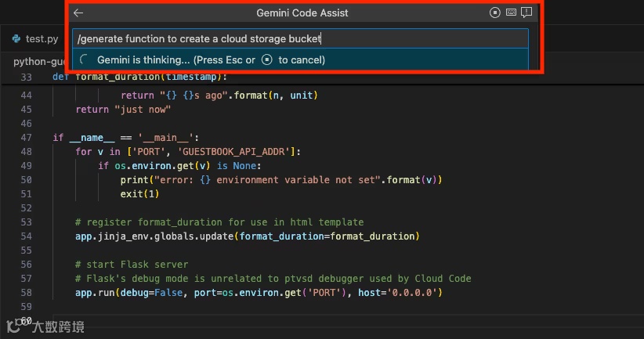Click the cancel icon in the thinking row
The height and width of the screenshot is (339, 644).
click(x=267, y=60)
